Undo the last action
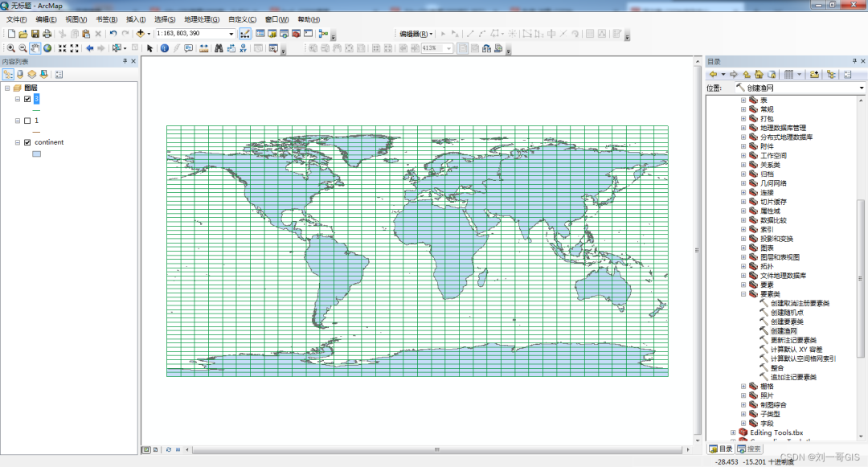Viewport: 868px width, 467px height. tap(113, 34)
